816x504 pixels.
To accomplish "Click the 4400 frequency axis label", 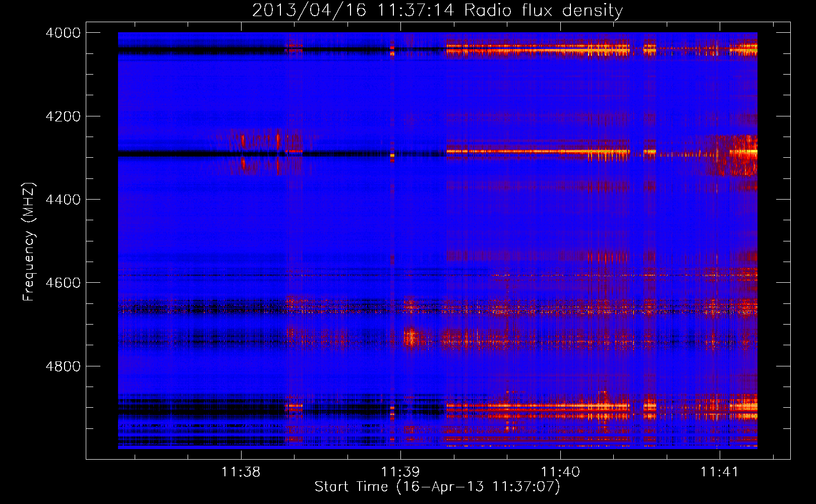I will pos(63,200).
